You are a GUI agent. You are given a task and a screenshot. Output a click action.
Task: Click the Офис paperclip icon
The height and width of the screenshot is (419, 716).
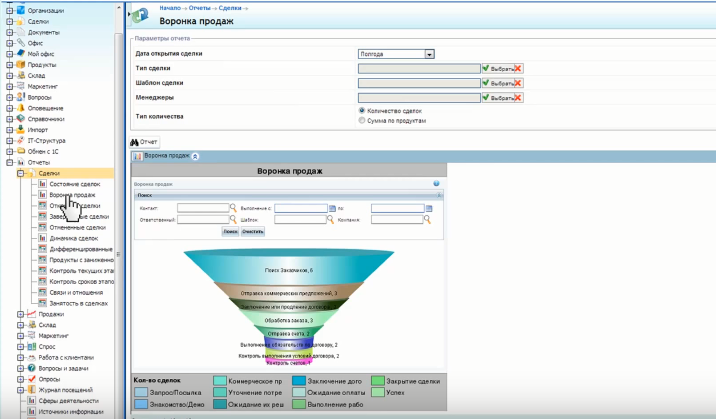click(21, 42)
